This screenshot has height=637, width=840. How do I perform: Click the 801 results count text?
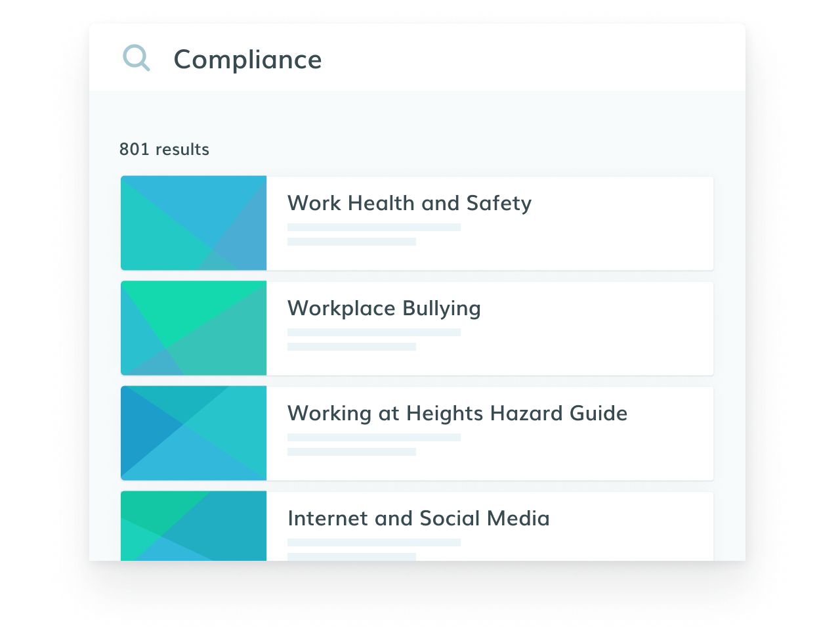(x=164, y=150)
